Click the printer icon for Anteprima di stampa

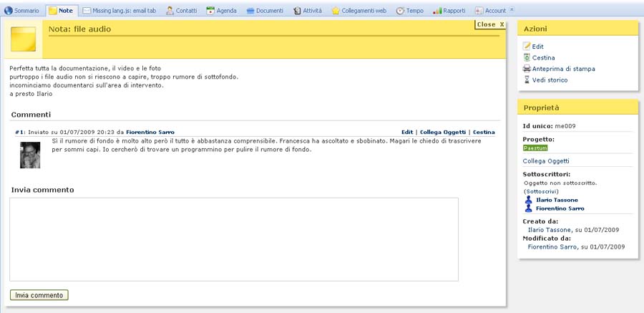click(x=527, y=69)
